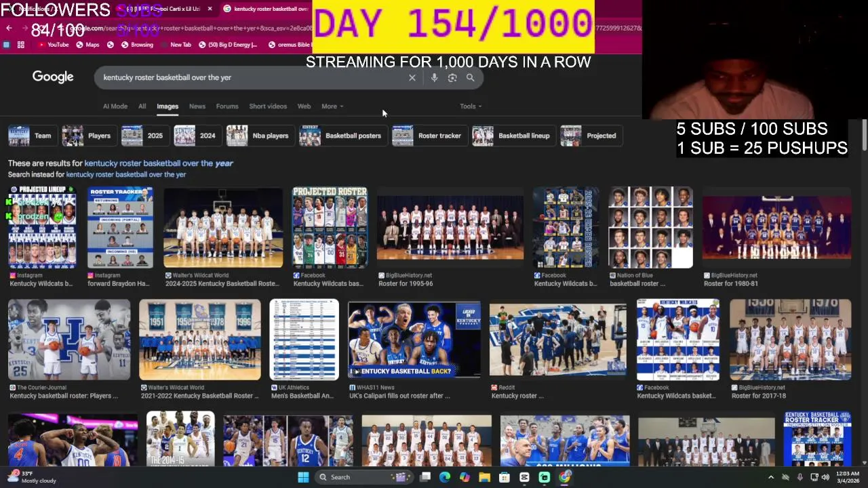Open Windows Start menu
This screenshot has height=488, width=868.
(x=303, y=477)
